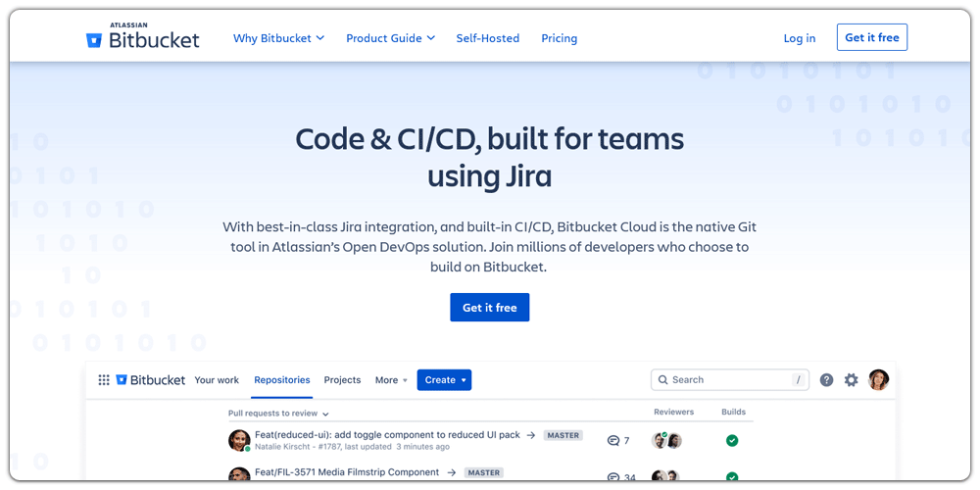Image resolution: width=980 pixels, height=490 pixels.
Task: Click the arrow icon after Feat/FIL-3571 title
Action: point(451,472)
